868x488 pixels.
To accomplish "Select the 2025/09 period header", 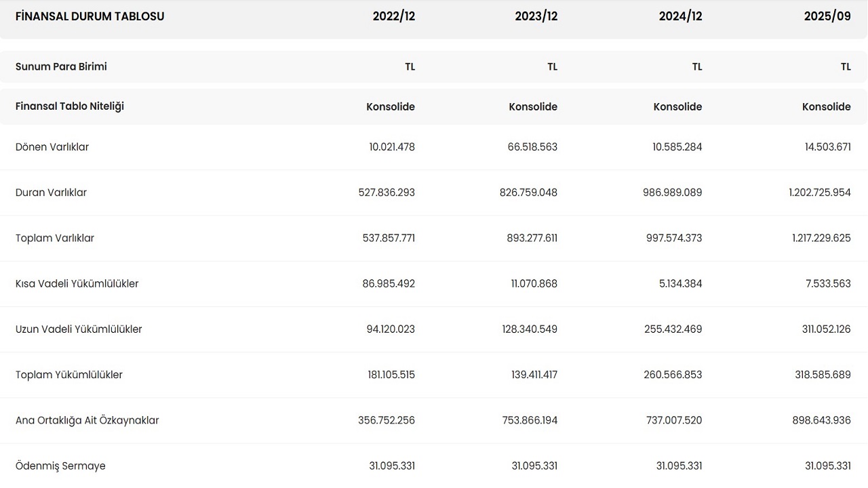I will coord(827,16).
